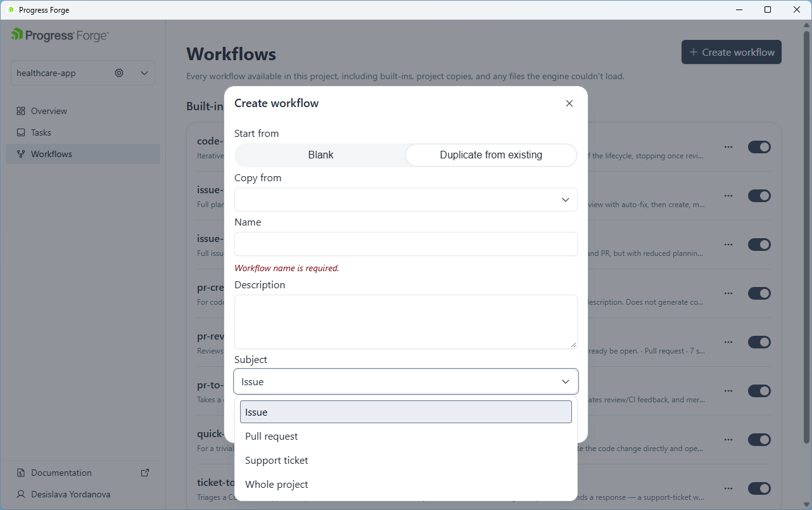Go to Tasks page
This screenshot has width=812, height=510.
coord(83,132)
